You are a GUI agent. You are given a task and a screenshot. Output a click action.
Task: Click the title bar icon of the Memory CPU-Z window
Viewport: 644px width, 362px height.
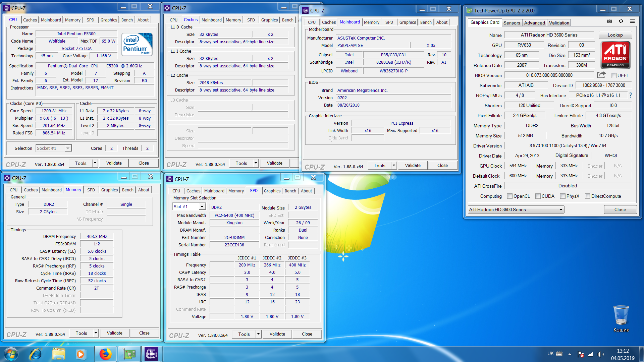click(x=7, y=178)
